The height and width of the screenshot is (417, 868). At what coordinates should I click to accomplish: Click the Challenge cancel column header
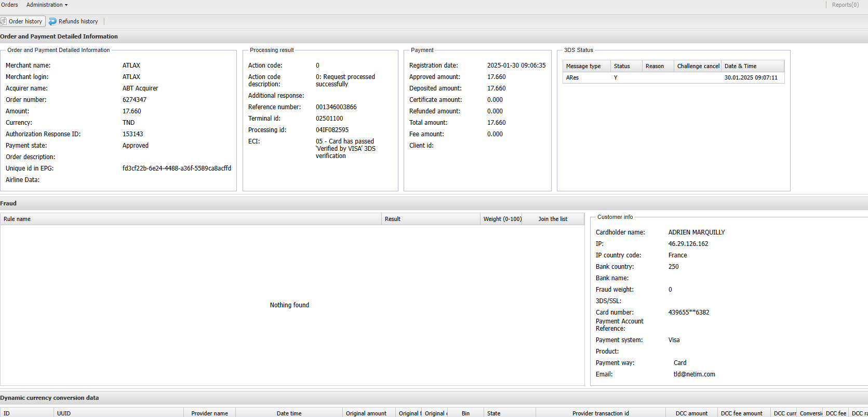pos(698,66)
